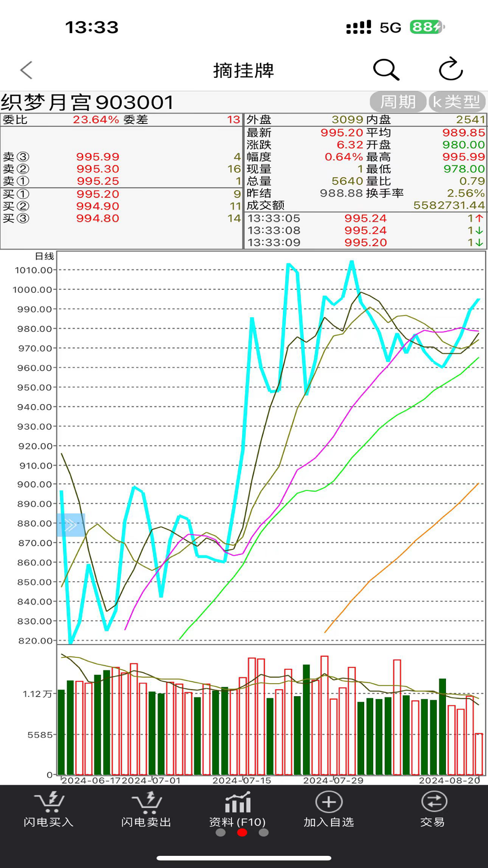Open the search magnifier icon
The image size is (488, 868).
tap(386, 70)
